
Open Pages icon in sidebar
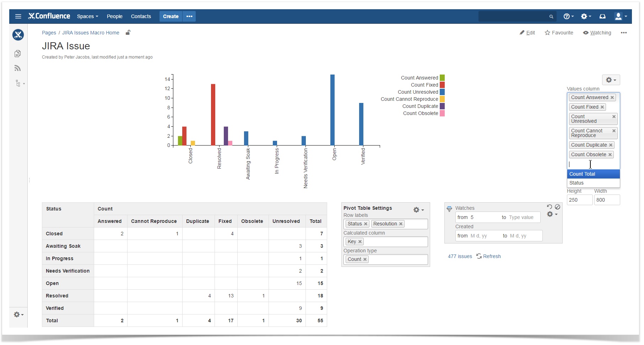coord(17,54)
